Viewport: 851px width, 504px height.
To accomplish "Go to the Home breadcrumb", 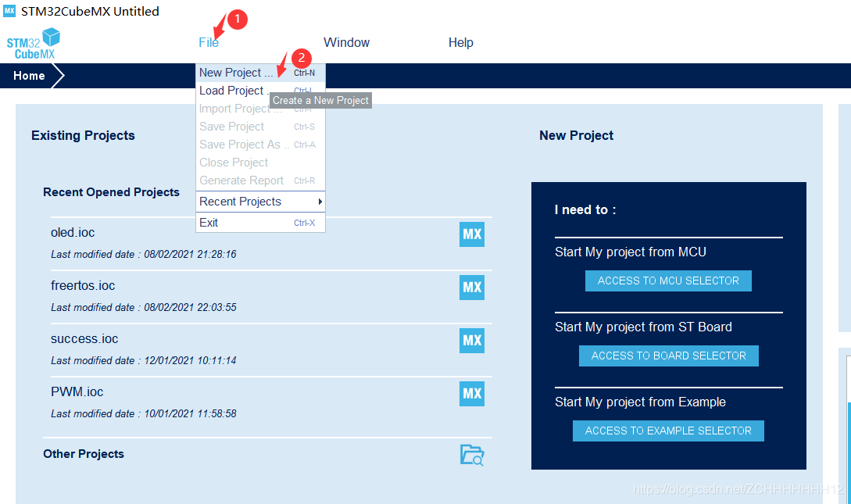I will tap(30, 76).
